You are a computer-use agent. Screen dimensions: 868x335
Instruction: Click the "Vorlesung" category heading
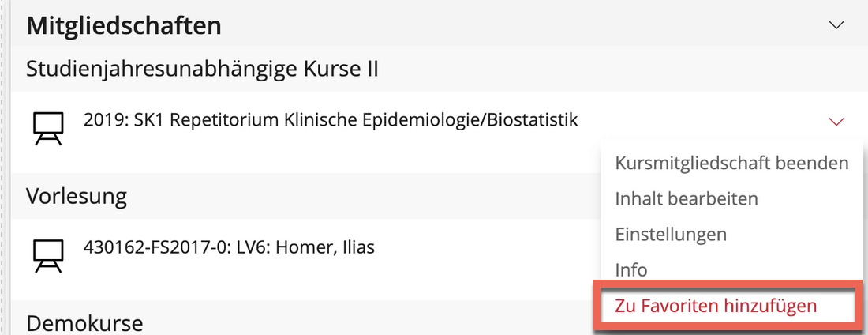point(77,196)
